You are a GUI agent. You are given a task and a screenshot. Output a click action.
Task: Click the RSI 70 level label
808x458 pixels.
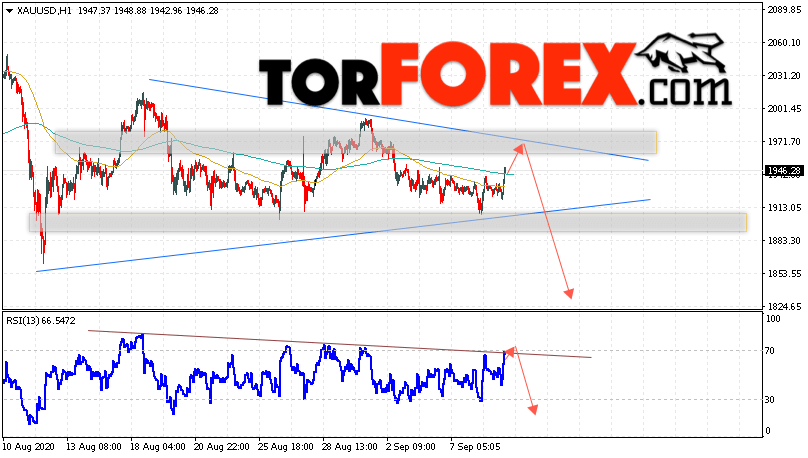click(770, 351)
